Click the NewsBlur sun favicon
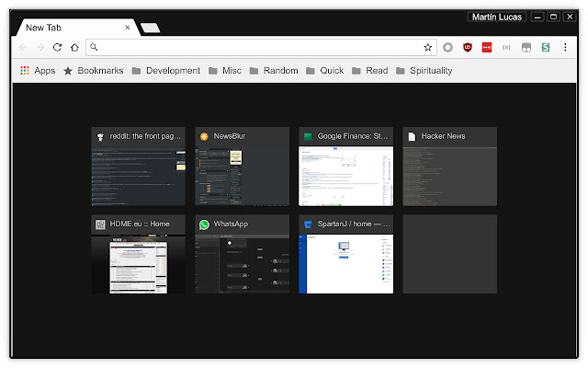 204,137
